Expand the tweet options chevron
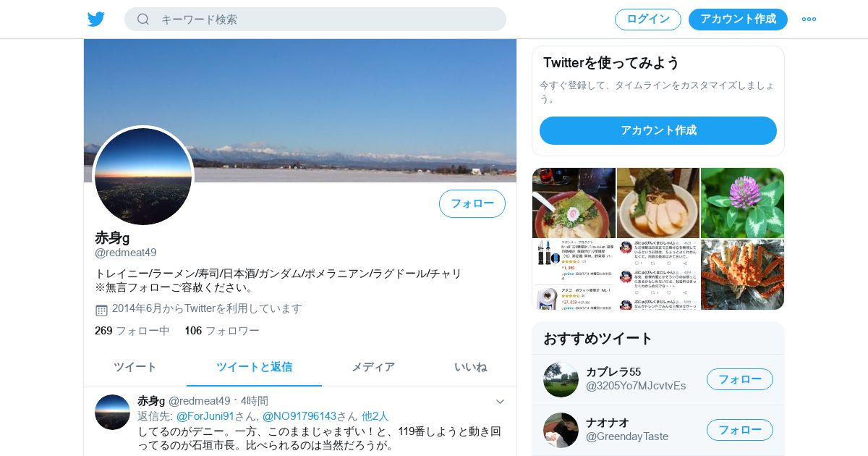This screenshot has height=456, width=868. point(500,401)
